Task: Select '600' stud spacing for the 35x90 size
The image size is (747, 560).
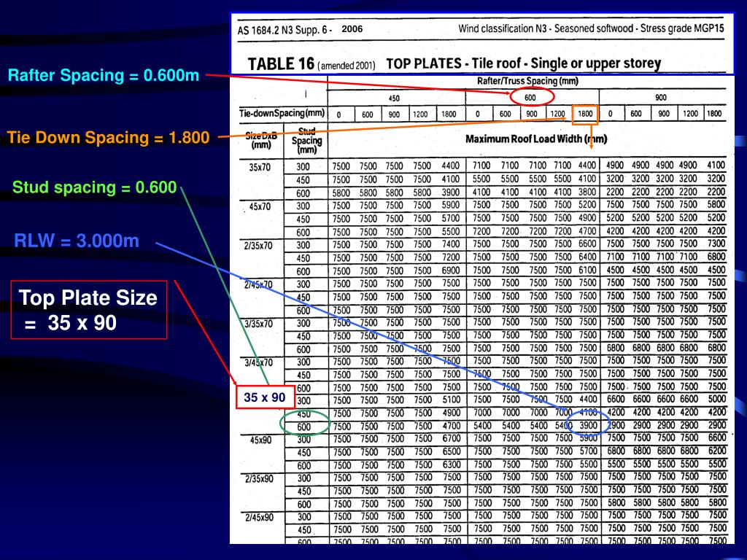Action: (x=304, y=427)
